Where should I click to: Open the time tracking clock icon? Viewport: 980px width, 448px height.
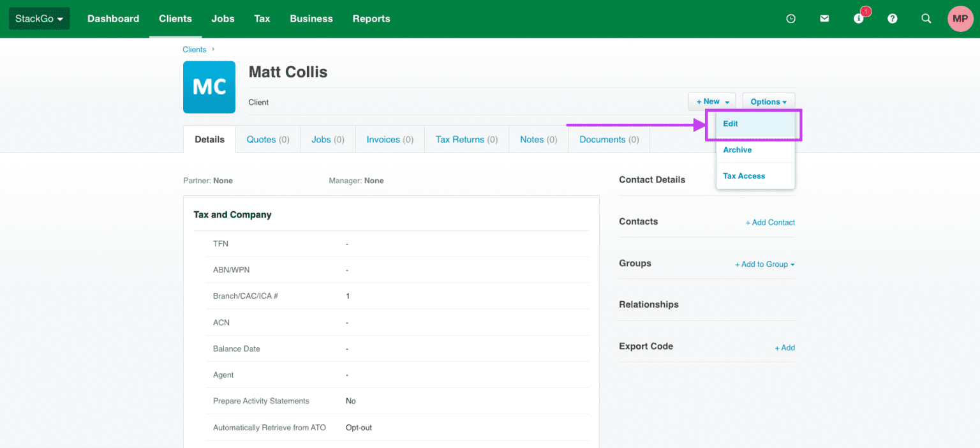pyautogui.click(x=791, y=19)
